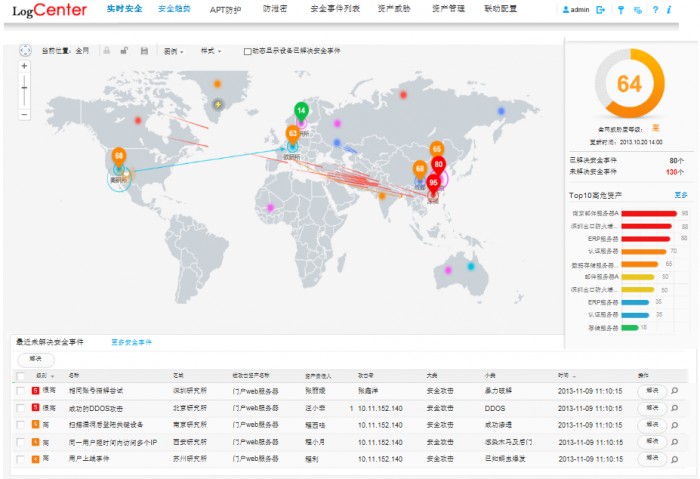
Task: Toggle the checkbox about showing resolved security events
Action: tap(247, 51)
